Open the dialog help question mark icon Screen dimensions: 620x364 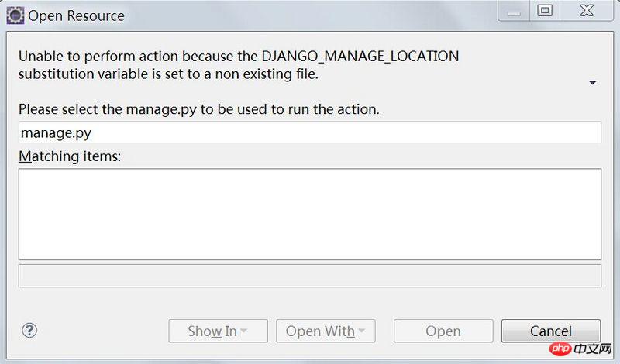[x=29, y=331]
